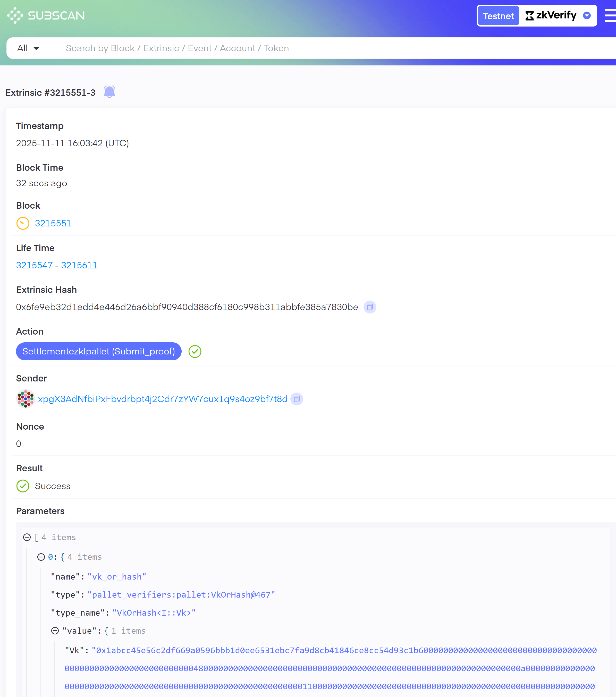This screenshot has height=697, width=616.
Task: Click the Subscan logo icon
Action: [15, 16]
